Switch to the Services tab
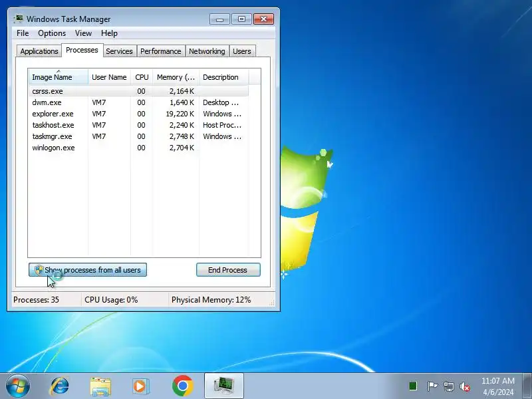The height and width of the screenshot is (399, 532). coord(120,51)
